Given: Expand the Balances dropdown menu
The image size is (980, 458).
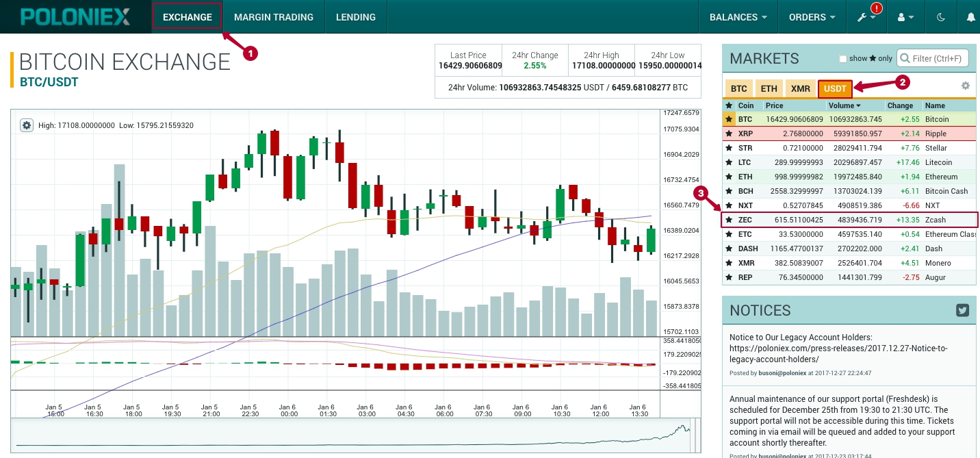Looking at the screenshot, I should coord(738,17).
